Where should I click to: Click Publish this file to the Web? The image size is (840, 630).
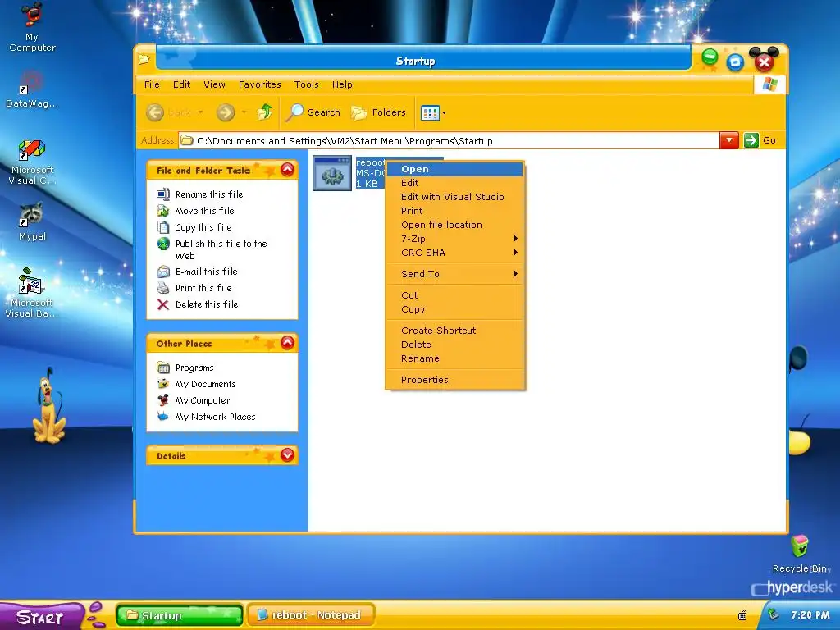click(212, 249)
